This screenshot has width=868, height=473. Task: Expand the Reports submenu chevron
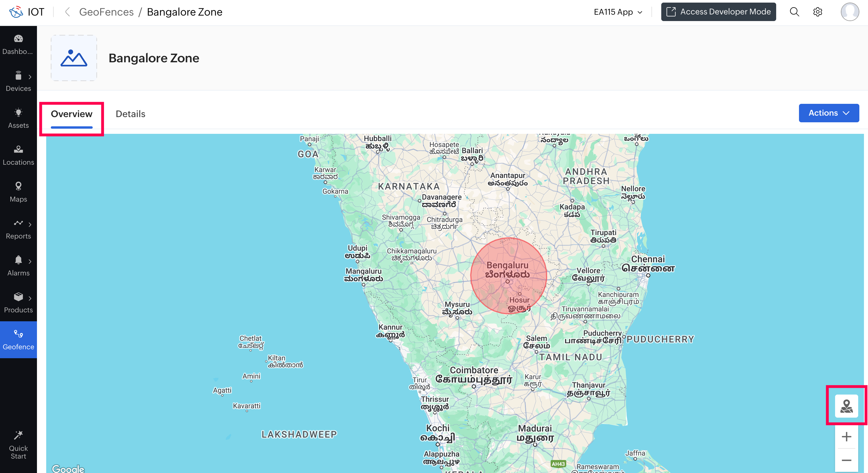tap(30, 225)
